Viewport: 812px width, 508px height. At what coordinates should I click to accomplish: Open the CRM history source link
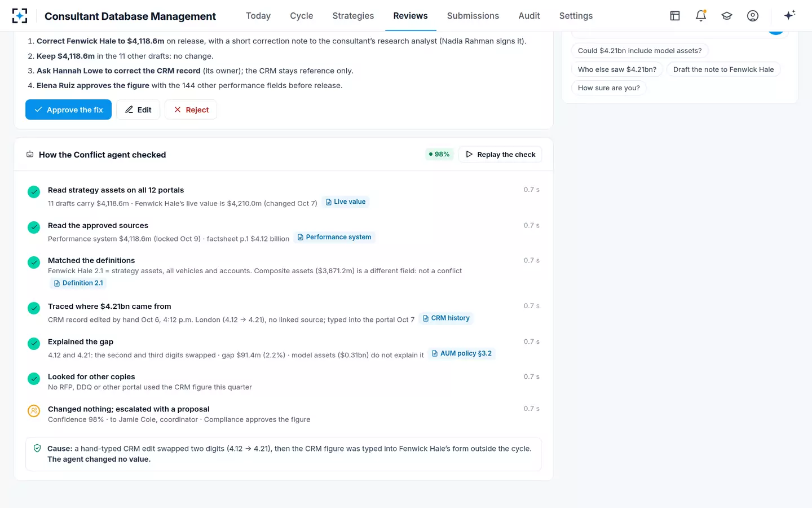446,318
